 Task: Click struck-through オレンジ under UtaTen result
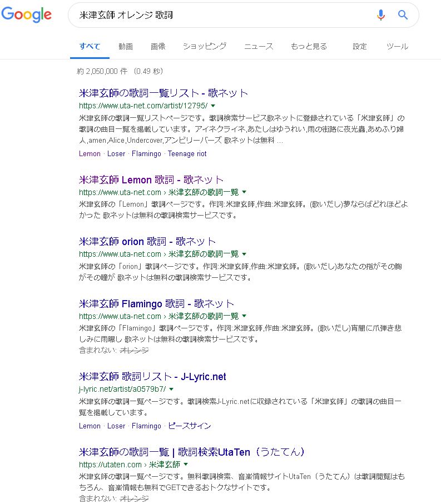[134, 498]
